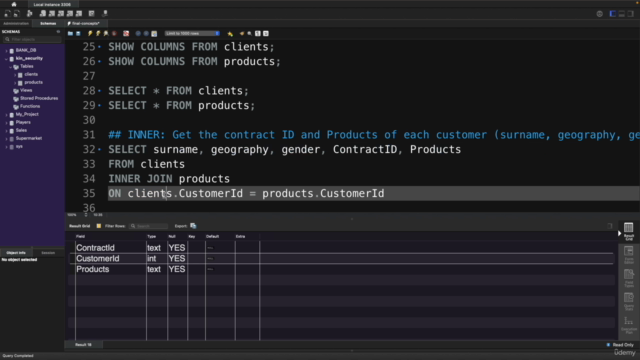Image resolution: width=640 pixels, height=360 pixels.
Task: Open find panel with magnifier icon
Action: 249,33
